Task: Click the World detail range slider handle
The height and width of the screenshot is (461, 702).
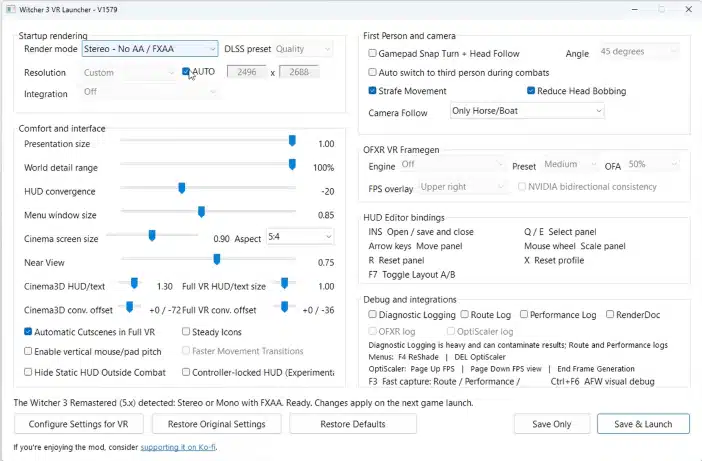Action: (292, 164)
